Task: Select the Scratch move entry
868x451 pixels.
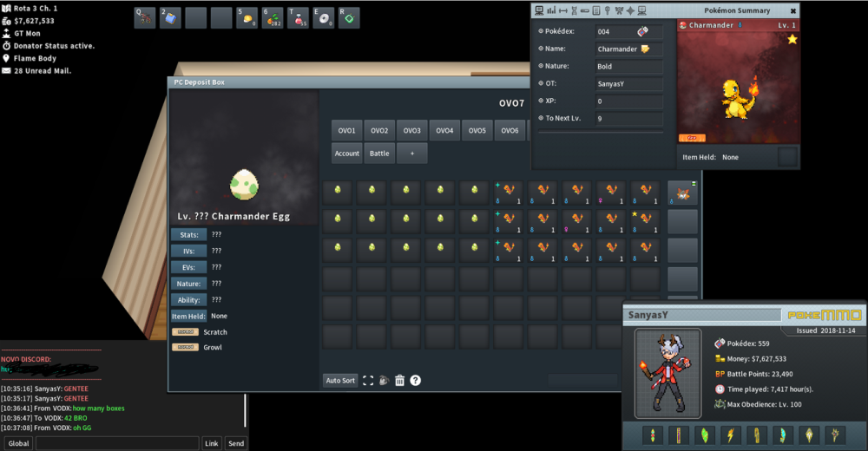Action: [x=200, y=332]
